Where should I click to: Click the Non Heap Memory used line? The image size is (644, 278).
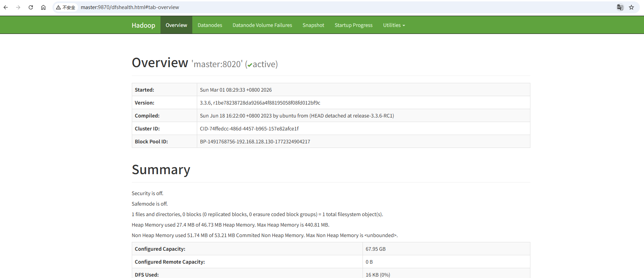click(x=265, y=235)
